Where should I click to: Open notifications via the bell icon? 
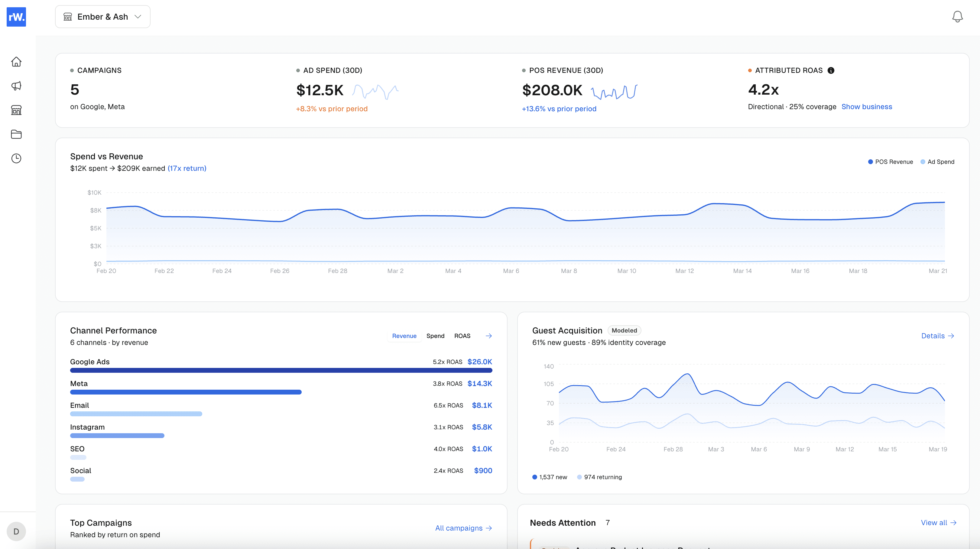click(958, 16)
